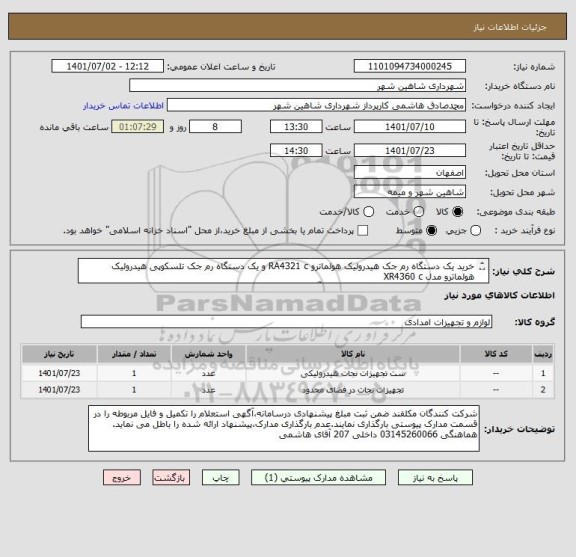Click item name تجهیزات نجات در فضای محدود
Viewport: 576px width, 557px height.
pos(353,390)
